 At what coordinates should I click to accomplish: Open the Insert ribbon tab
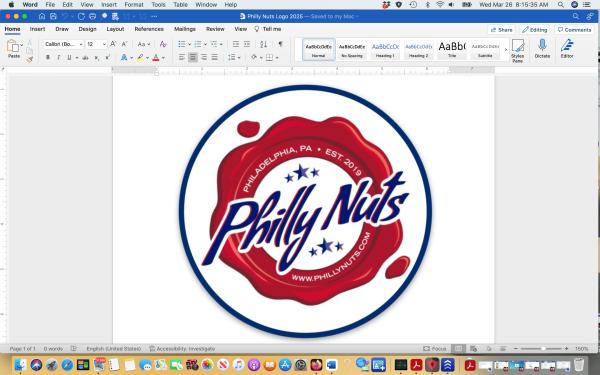pos(38,29)
